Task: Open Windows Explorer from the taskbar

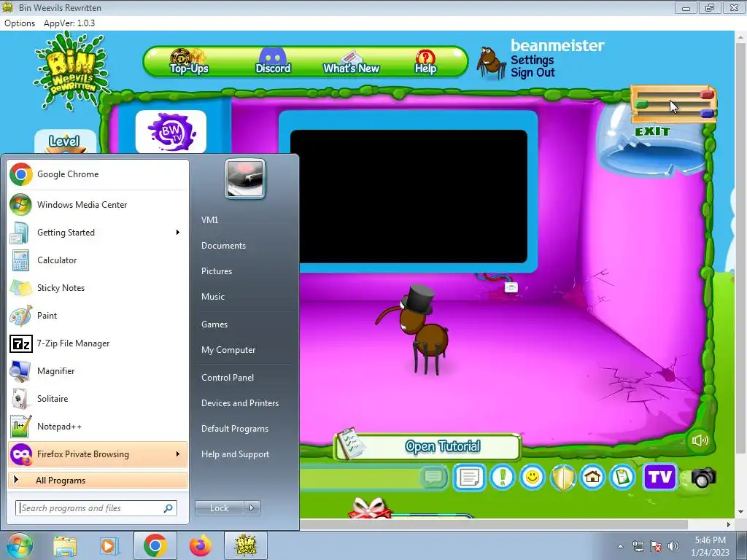Action: 65,545
